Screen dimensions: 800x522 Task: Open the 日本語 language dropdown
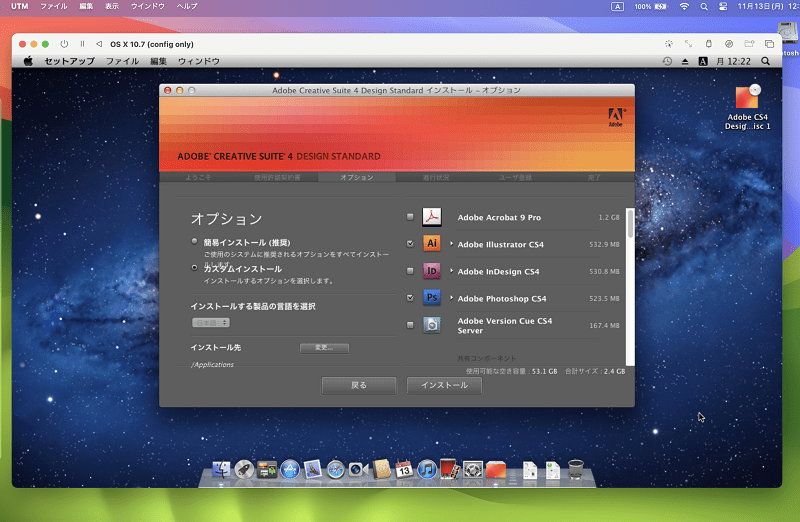pos(211,322)
